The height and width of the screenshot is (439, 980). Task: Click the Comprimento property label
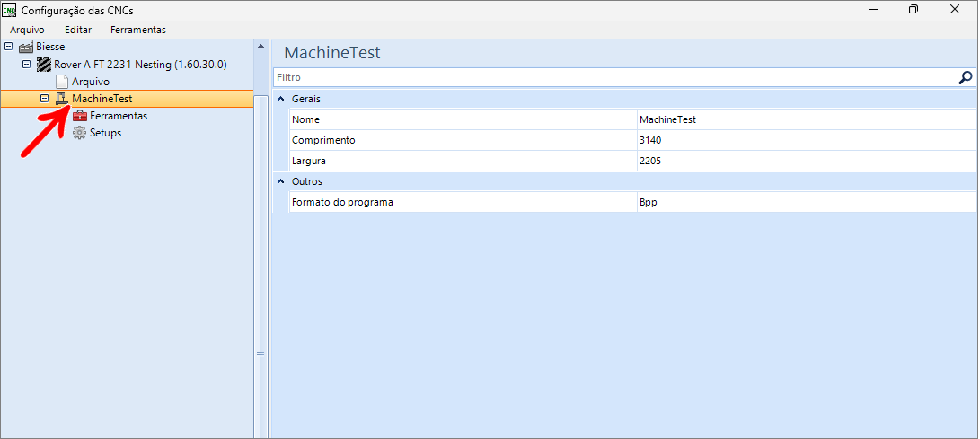[x=323, y=140]
